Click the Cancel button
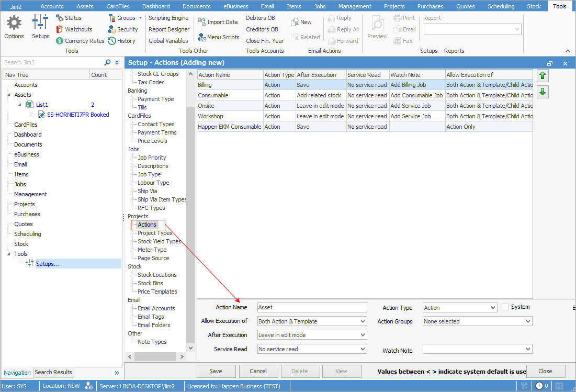The width and height of the screenshot is (576, 392). (x=258, y=371)
